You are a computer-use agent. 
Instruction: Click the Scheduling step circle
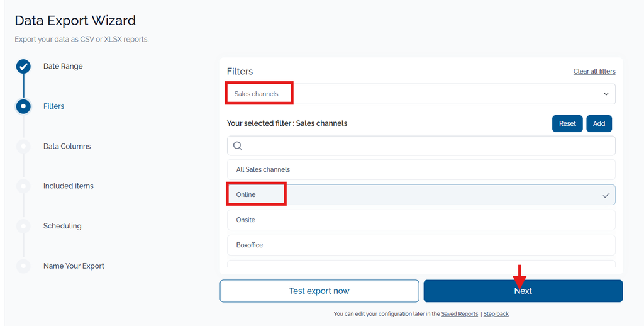pos(23,226)
